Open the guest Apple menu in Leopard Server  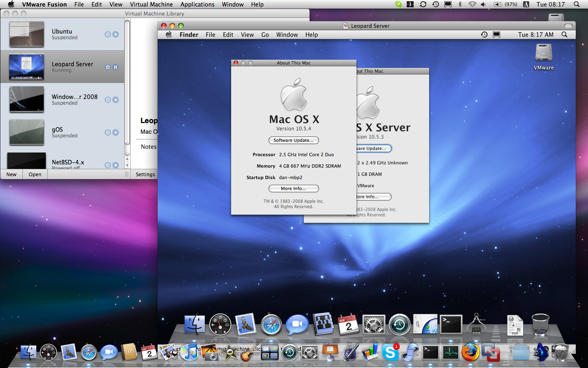tap(169, 35)
